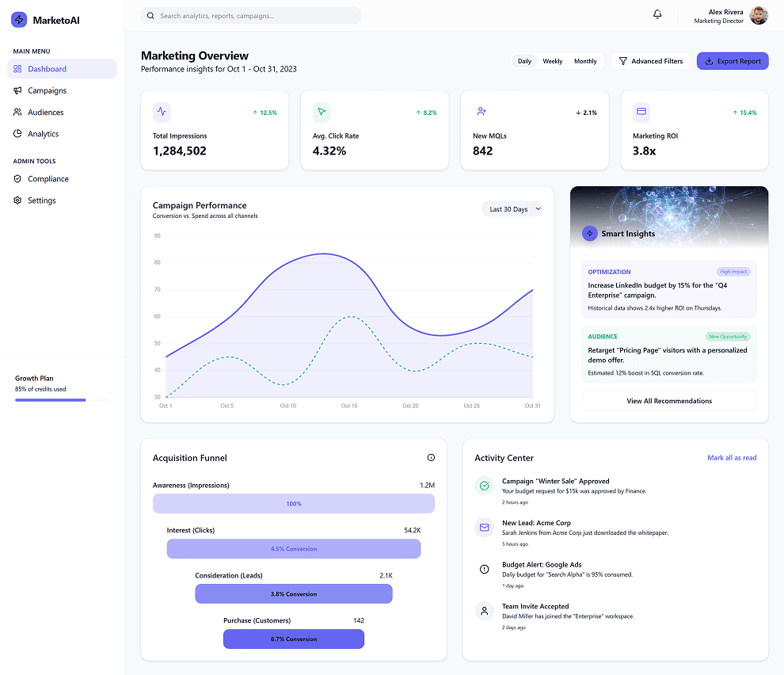Go to the Audiences page
The image size is (784, 675).
62,112
